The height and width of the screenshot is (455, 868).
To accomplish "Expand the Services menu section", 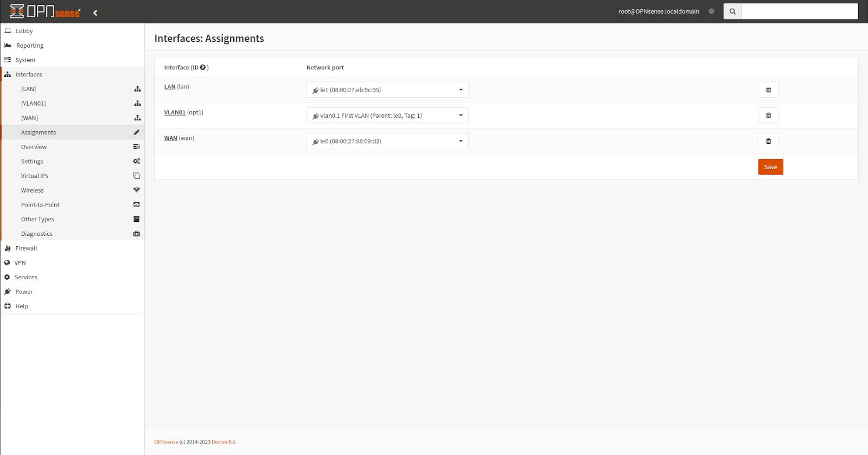I will click(72, 277).
